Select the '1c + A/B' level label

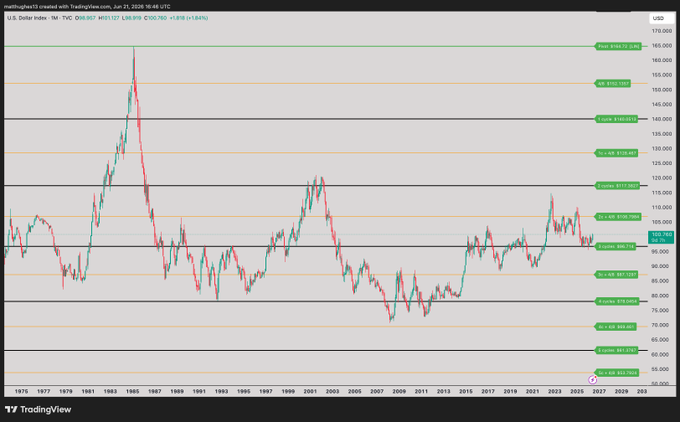[x=616, y=153]
